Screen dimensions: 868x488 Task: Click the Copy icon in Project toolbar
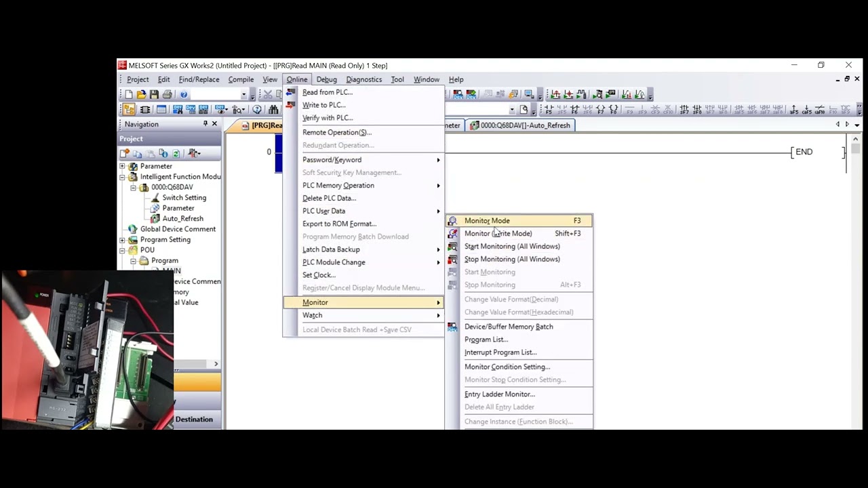[x=138, y=153]
